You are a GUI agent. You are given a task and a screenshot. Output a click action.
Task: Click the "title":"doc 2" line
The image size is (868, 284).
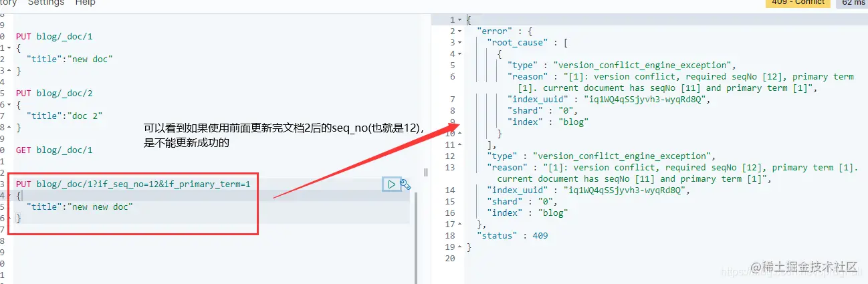(64, 116)
